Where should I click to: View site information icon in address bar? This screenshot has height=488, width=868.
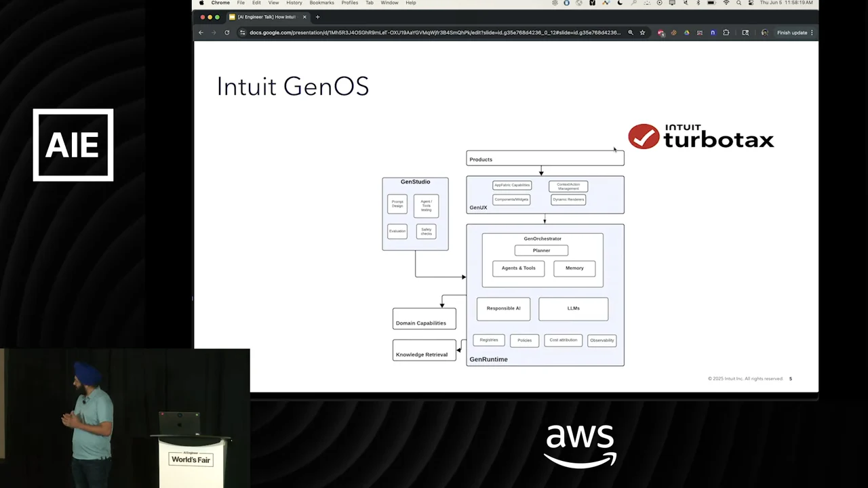click(243, 33)
